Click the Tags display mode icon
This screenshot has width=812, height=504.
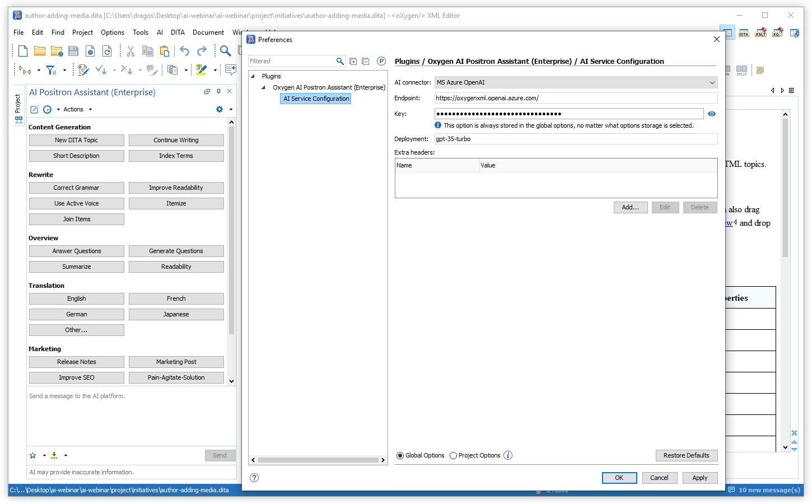coord(25,70)
